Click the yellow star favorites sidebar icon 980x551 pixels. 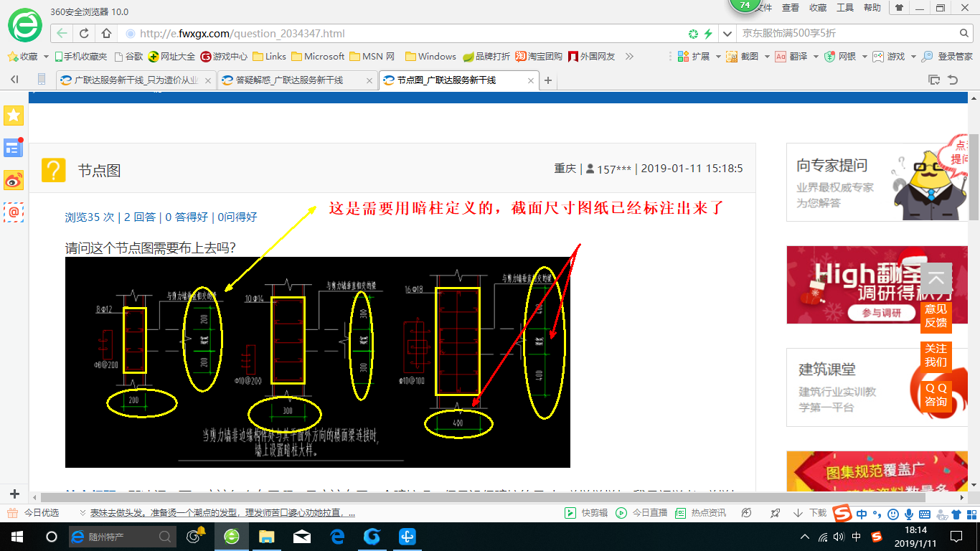(14, 115)
